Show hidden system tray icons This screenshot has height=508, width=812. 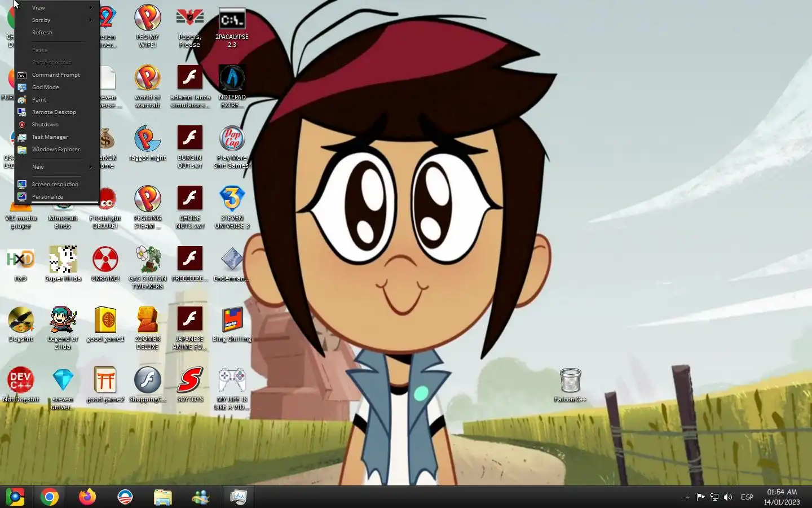pos(687,497)
